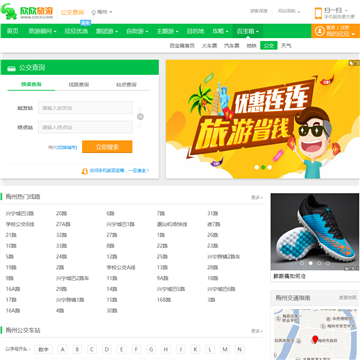The height and width of the screenshot is (360, 360).
Task: Select the first shoe ad carousel dot
Action: click(x=302, y=263)
